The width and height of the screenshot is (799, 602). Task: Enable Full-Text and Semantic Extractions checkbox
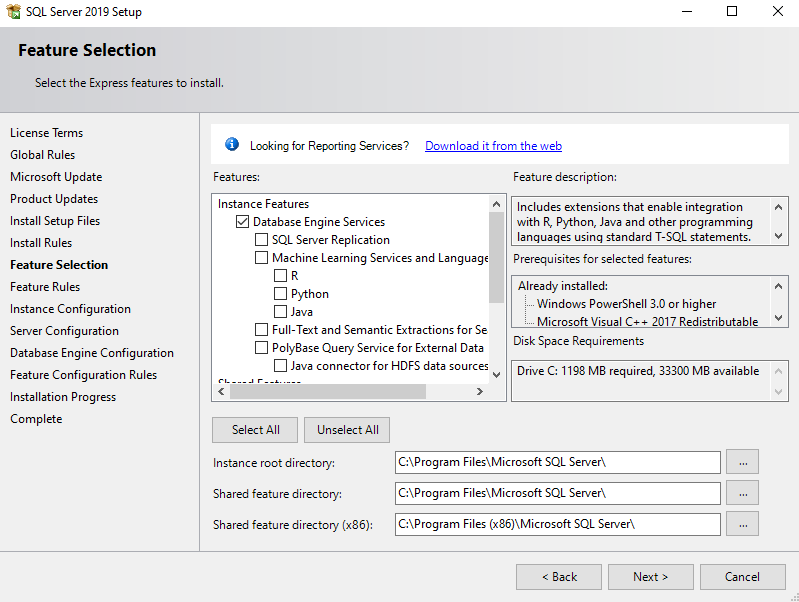261,329
